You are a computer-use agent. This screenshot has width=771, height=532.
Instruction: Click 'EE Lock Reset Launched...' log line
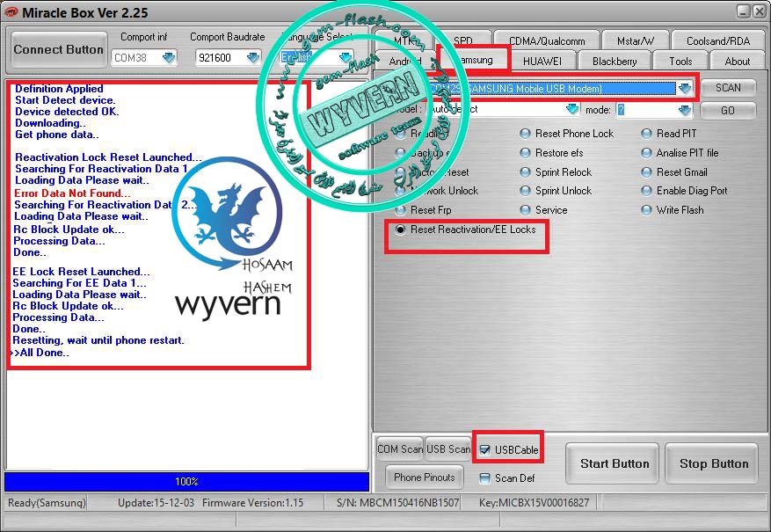click(x=81, y=272)
